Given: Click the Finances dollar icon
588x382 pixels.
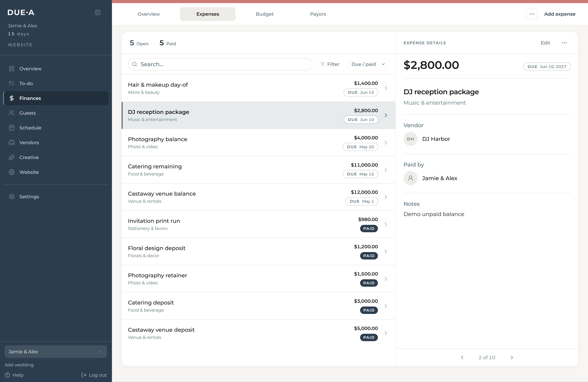Looking at the screenshot, I should 12,98.
